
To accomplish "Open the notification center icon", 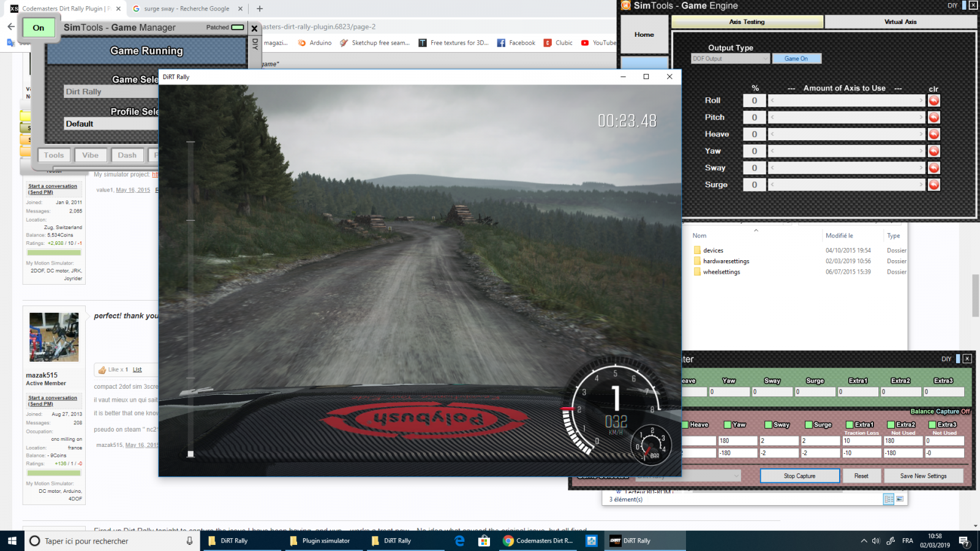I will [964, 541].
